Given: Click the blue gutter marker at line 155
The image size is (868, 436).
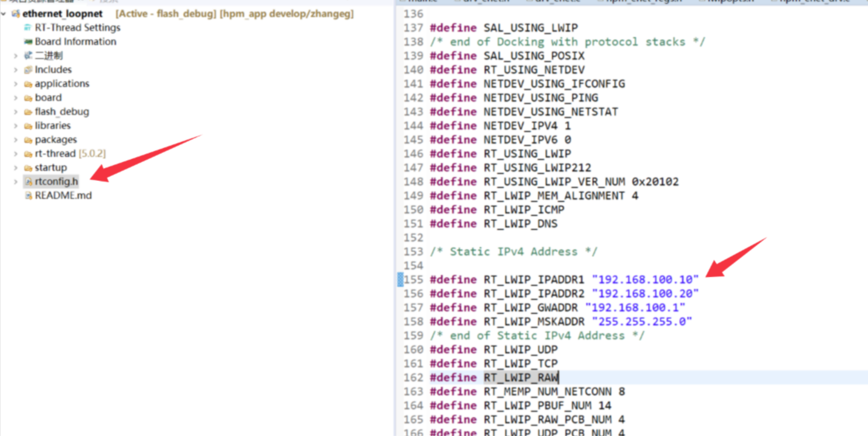Looking at the screenshot, I should point(400,279).
